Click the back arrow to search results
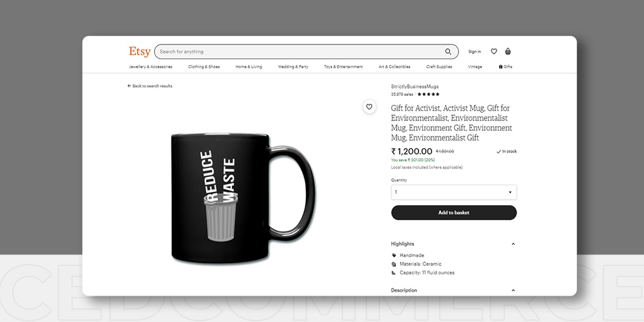Screen dimensions: 644x322 129,86
